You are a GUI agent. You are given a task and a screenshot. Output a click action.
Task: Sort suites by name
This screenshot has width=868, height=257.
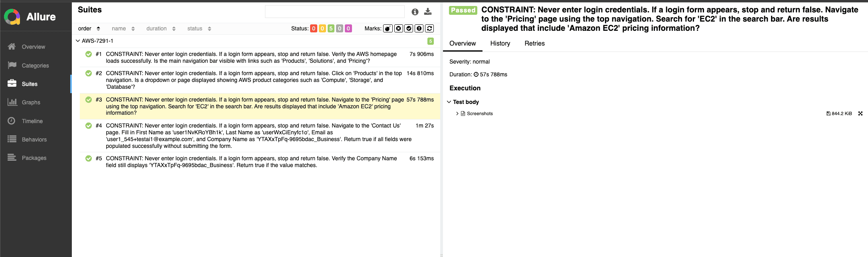[x=123, y=28]
